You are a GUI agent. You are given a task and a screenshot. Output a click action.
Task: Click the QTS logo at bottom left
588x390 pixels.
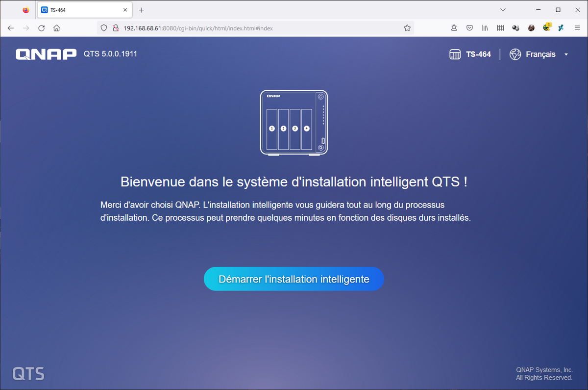pyautogui.click(x=28, y=373)
